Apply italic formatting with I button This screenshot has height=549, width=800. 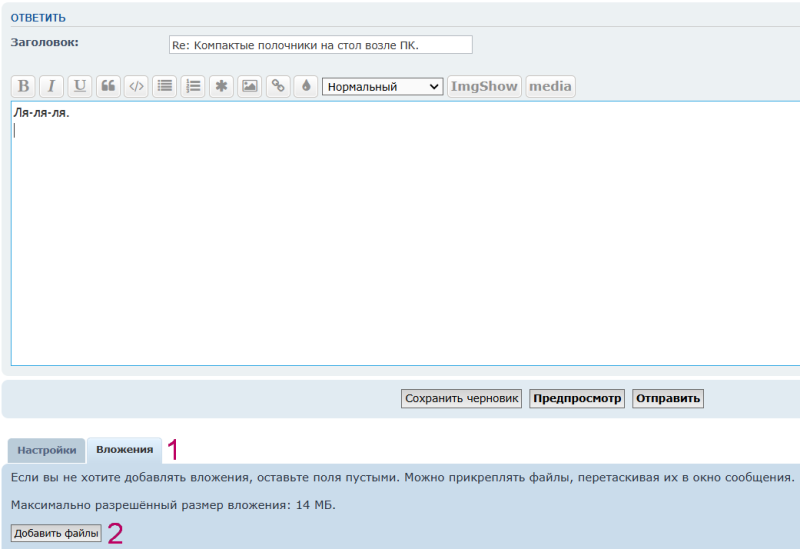click(52, 86)
